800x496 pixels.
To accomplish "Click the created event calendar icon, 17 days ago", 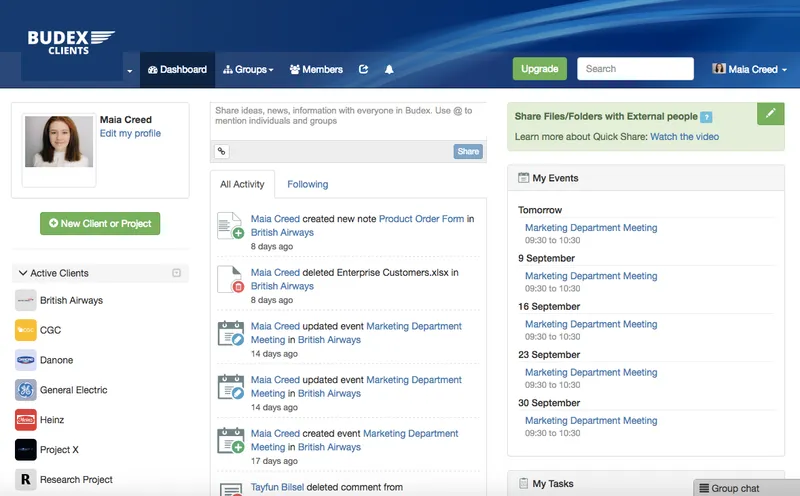I will click(231, 440).
